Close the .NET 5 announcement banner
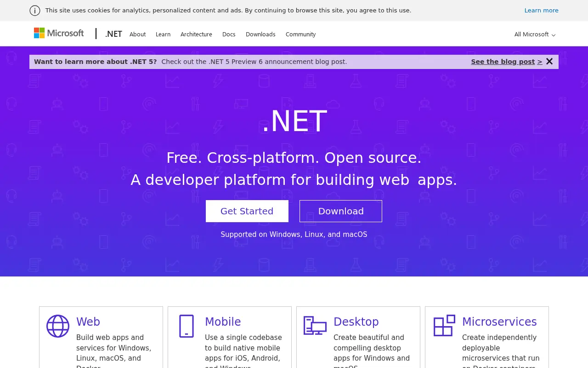Viewport: 588px width, 368px height. tap(549, 61)
